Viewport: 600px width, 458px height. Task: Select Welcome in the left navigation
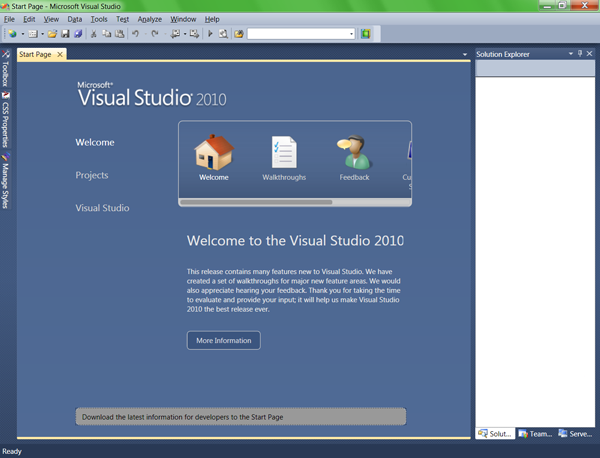click(95, 142)
